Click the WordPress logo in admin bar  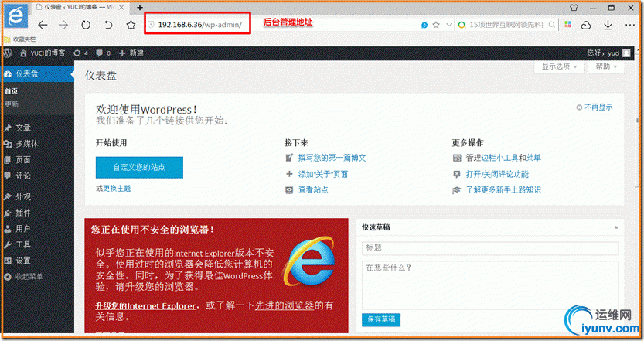coord(8,53)
